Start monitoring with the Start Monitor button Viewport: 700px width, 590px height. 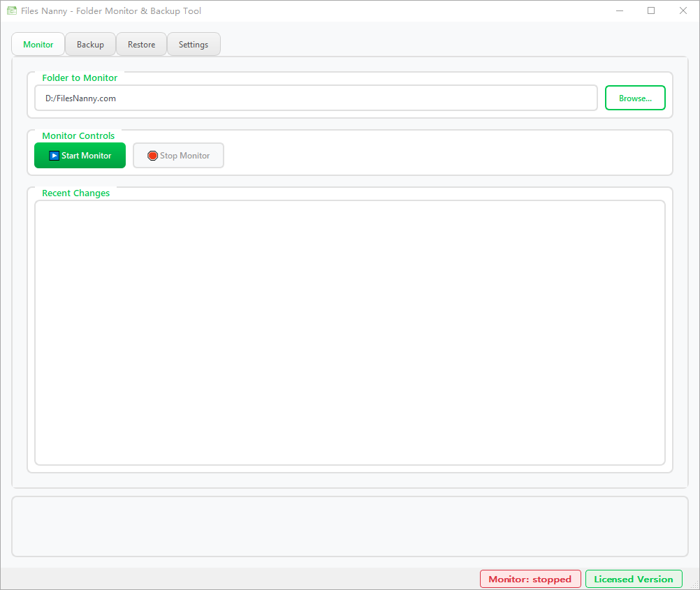[80, 155]
